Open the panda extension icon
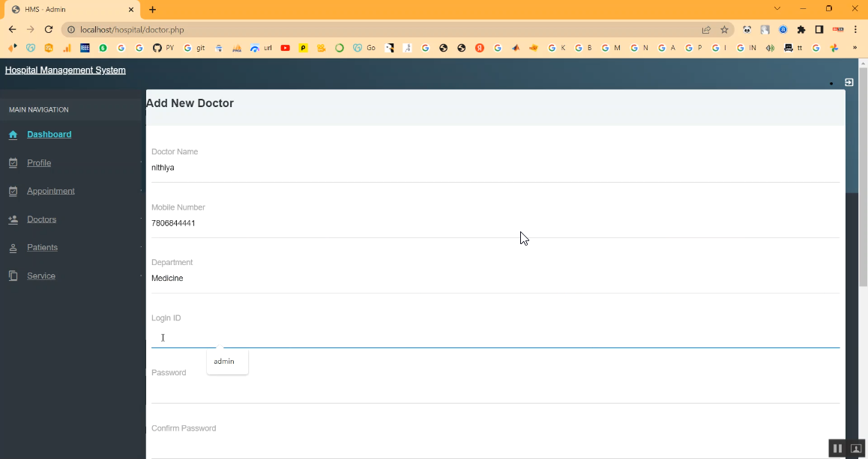The width and height of the screenshot is (868, 459). pyautogui.click(x=747, y=30)
